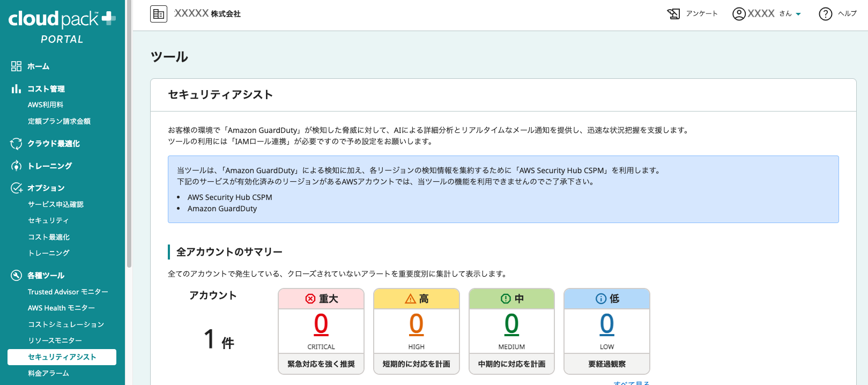Select コスト管理 menu heading
868x385 pixels.
pyautogui.click(x=46, y=88)
